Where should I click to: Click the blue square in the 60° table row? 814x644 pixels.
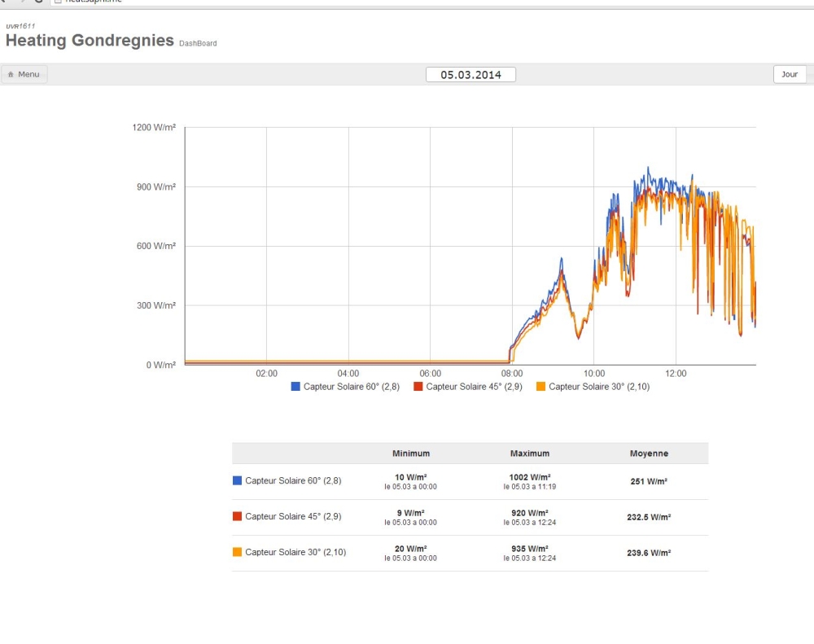tap(238, 480)
